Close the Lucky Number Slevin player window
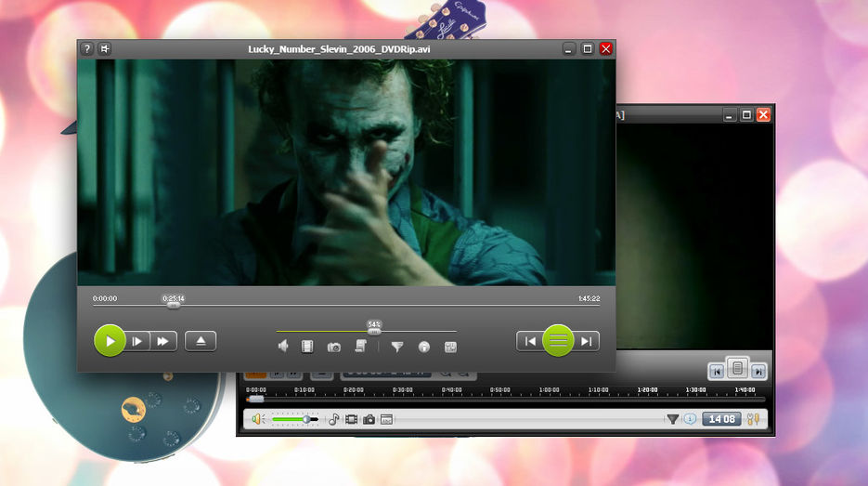The width and height of the screenshot is (868, 486). tap(606, 48)
